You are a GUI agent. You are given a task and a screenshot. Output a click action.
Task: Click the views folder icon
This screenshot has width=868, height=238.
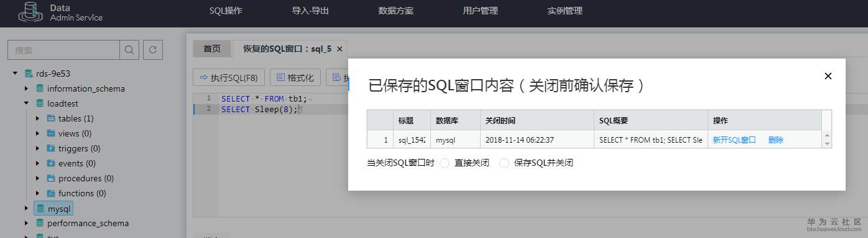[x=51, y=133]
